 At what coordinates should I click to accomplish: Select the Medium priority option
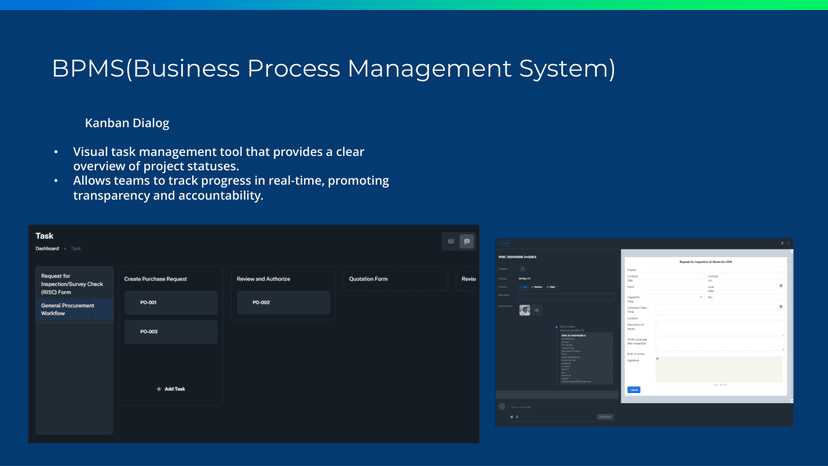pos(537,287)
